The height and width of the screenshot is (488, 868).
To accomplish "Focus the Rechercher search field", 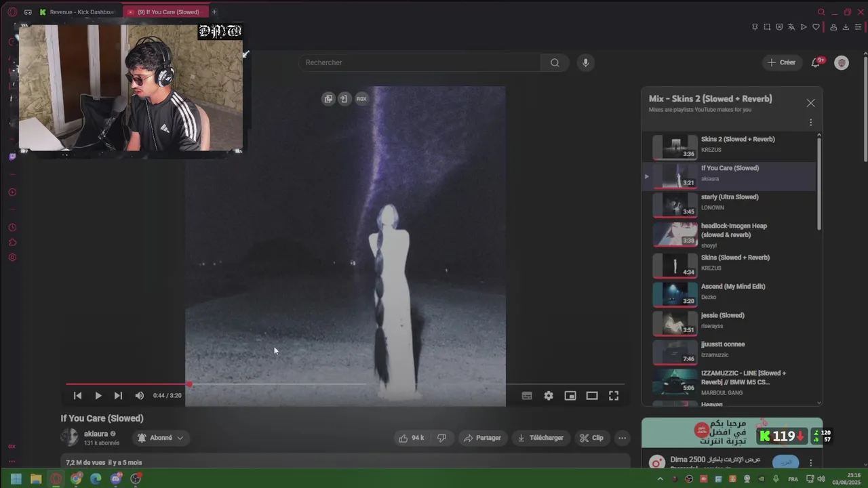I will click(420, 62).
